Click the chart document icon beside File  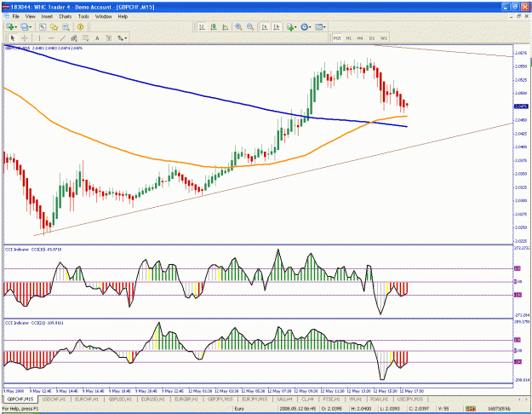pos(6,16)
